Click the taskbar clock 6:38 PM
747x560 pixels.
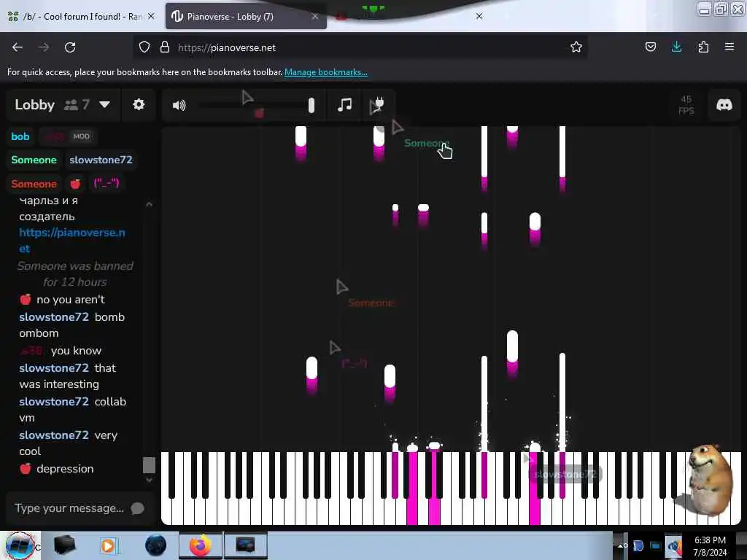(x=710, y=546)
